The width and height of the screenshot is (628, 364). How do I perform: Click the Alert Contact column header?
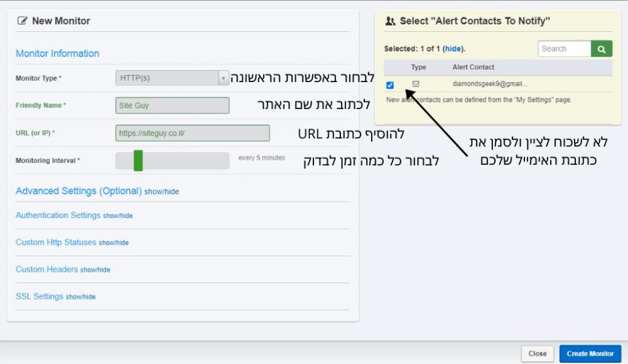[x=473, y=67]
